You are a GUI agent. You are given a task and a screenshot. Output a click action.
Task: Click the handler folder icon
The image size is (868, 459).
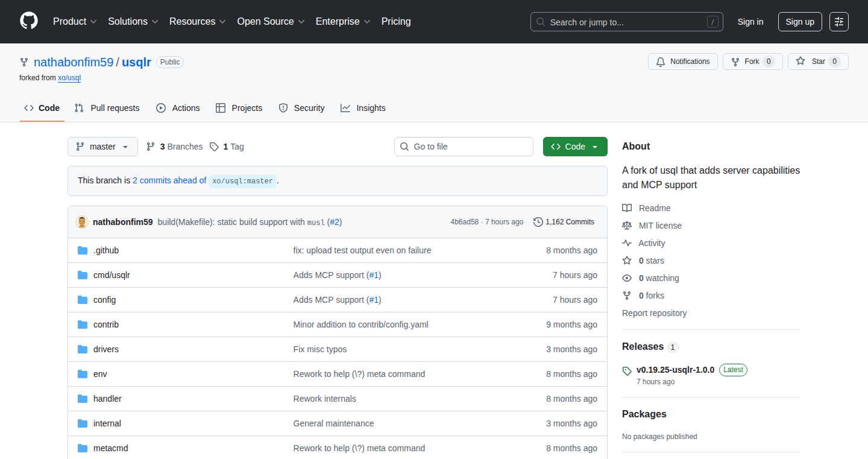(83, 399)
